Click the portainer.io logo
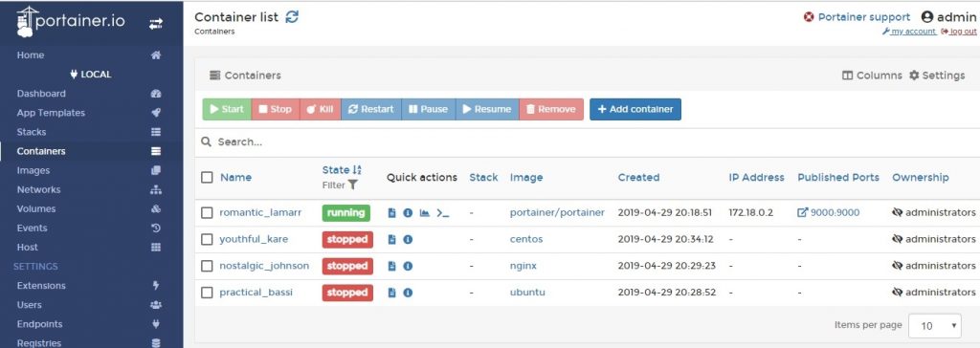 click(x=71, y=22)
